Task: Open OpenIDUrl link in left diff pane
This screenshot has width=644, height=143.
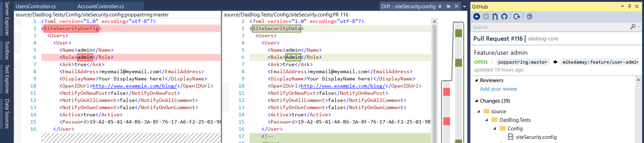Action: [135, 86]
